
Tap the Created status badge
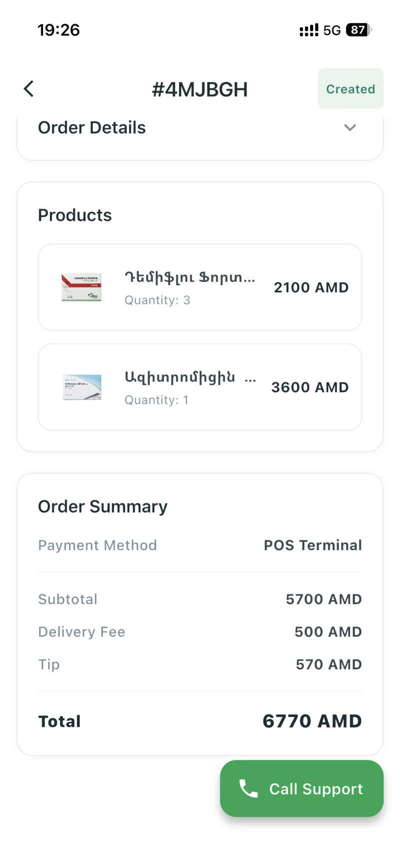(x=350, y=89)
